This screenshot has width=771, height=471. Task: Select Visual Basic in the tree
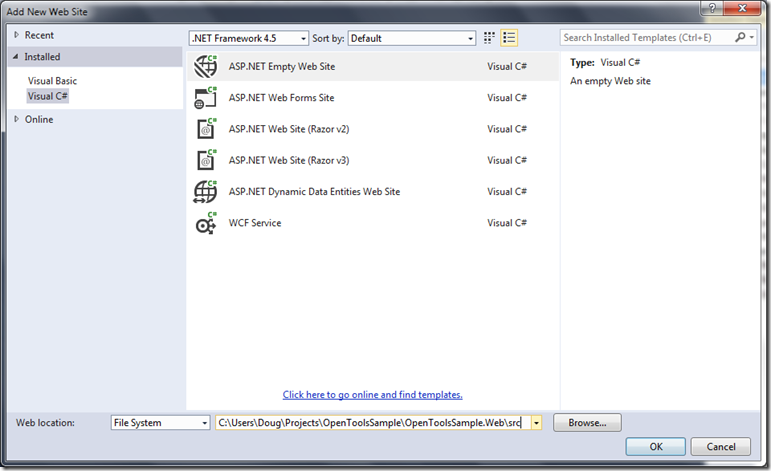[52, 81]
